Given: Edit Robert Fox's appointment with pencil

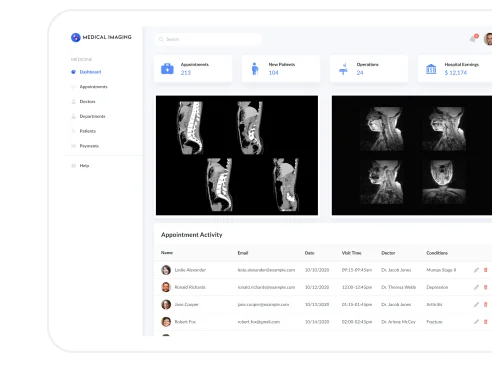Looking at the screenshot, I should coord(476,322).
